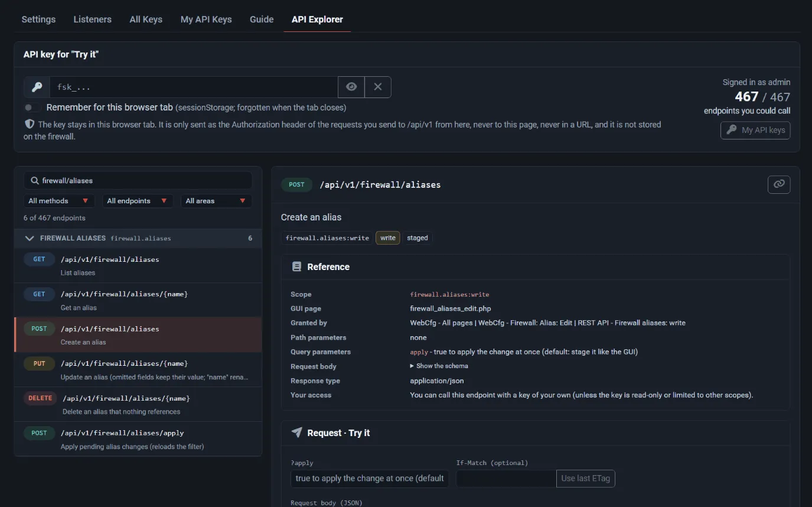Click the 'Signed in as admin' text

coord(756,82)
